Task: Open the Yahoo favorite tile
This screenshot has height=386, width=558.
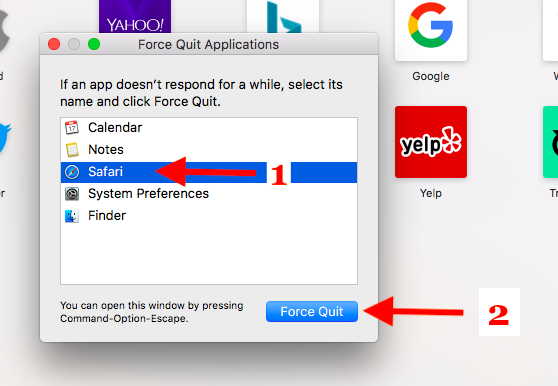Action: pos(135,16)
